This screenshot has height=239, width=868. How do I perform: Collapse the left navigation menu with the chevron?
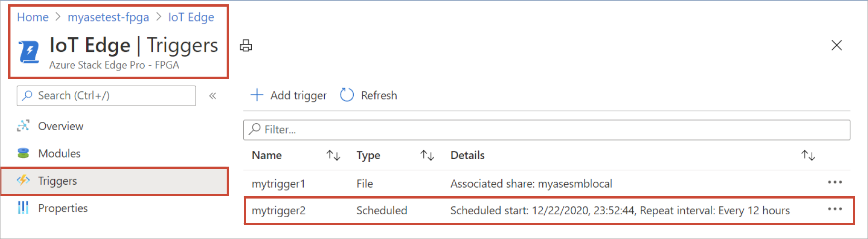[x=213, y=96]
